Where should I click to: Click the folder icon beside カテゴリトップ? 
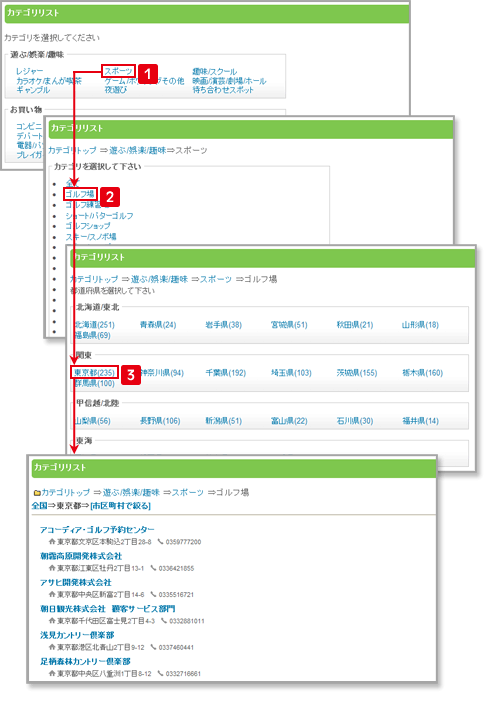click(x=37, y=493)
